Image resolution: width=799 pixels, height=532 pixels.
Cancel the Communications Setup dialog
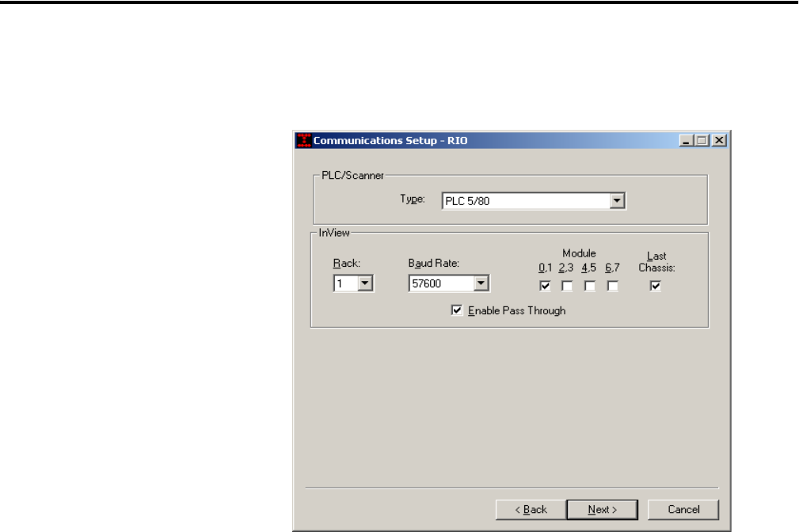(x=683, y=510)
